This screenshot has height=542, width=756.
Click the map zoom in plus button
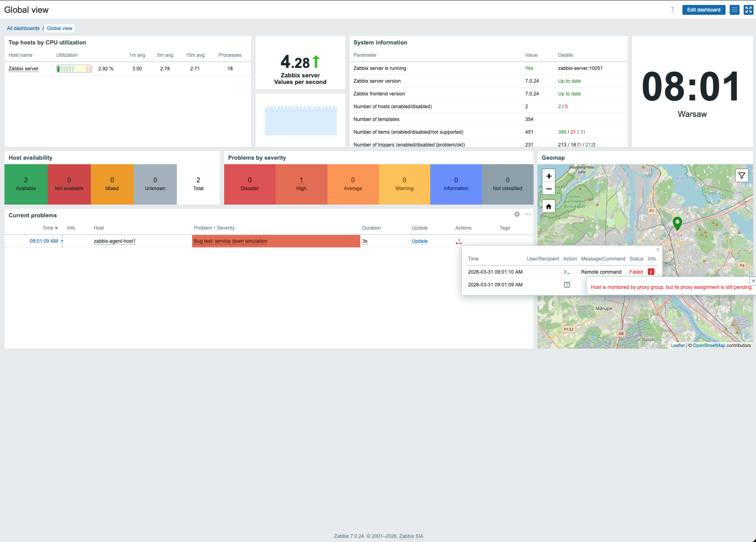point(549,176)
